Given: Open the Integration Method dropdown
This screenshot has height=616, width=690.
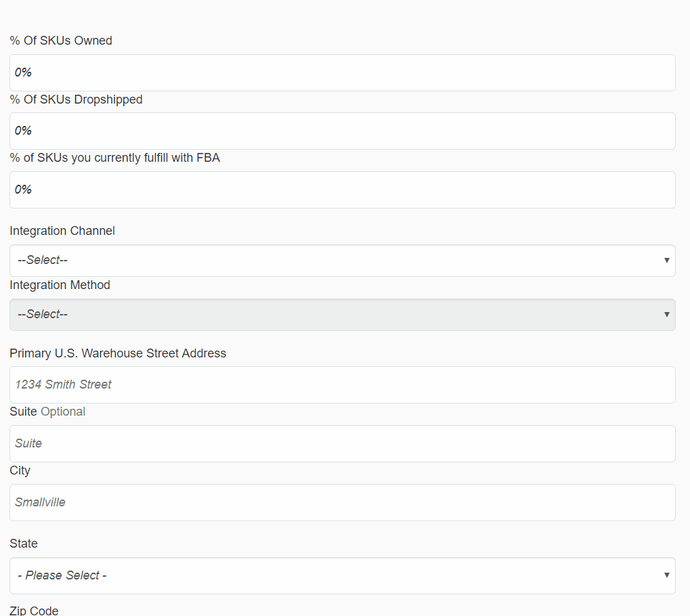Looking at the screenshot, I should click(x=343, y=315).
